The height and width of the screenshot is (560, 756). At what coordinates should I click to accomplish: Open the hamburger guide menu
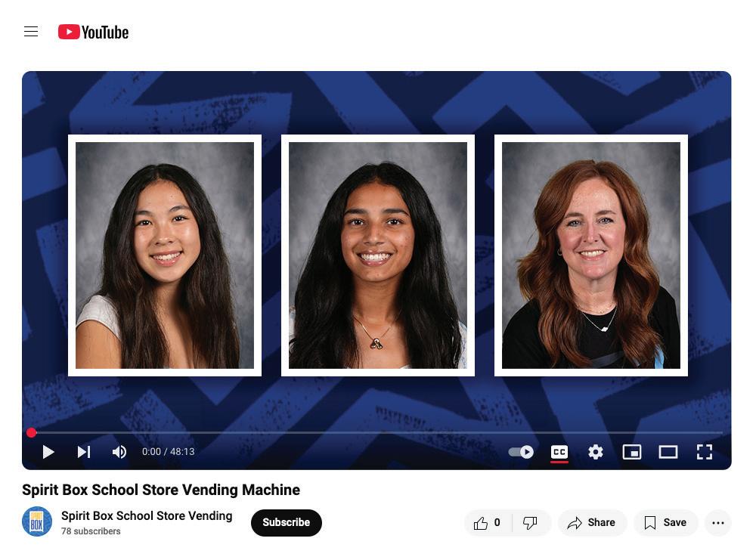pos(31,32)
